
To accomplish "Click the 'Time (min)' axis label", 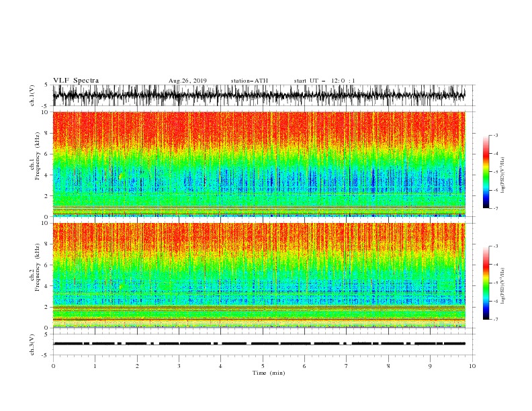I will tap(269, 373).
